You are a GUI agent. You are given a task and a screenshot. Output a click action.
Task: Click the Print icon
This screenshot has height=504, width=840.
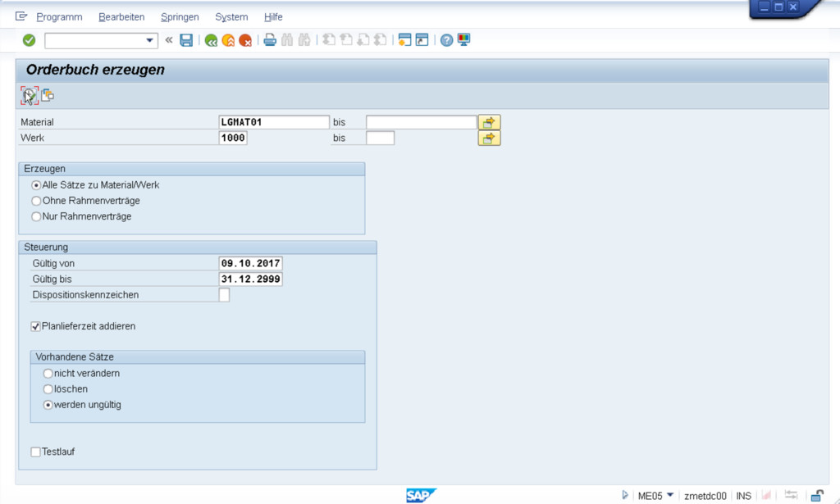tap(270, 40)
